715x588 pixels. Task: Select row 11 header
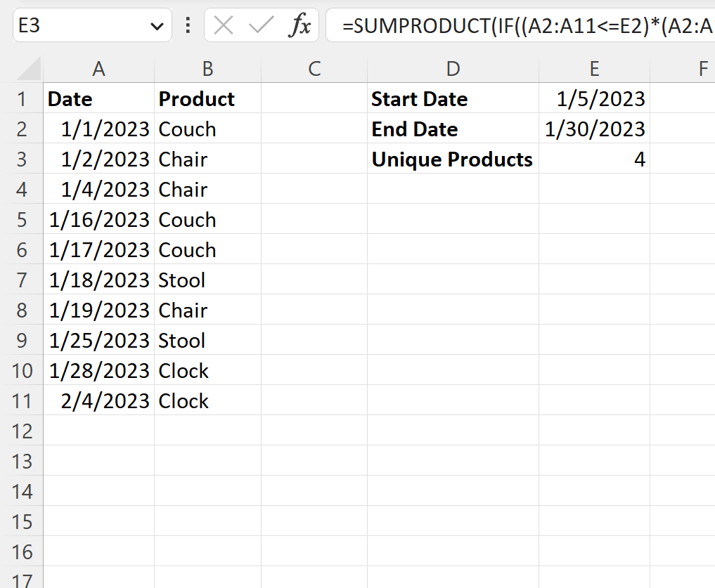(x=21, y=401)
